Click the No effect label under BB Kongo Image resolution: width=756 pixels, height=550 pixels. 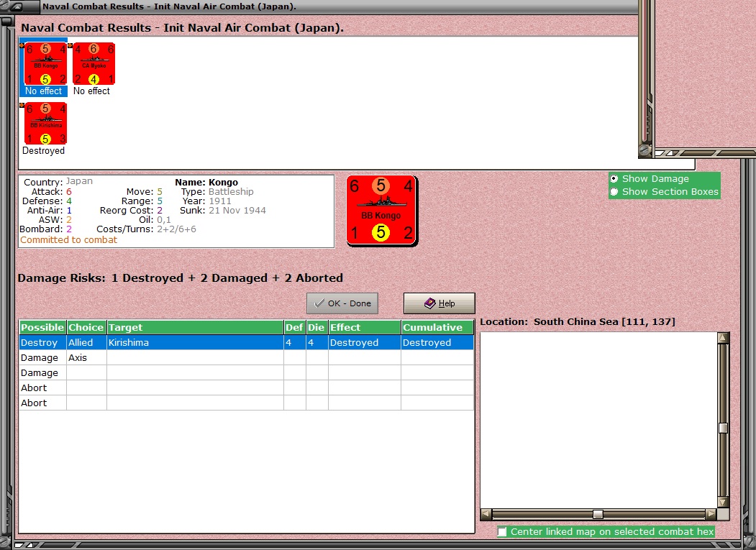tap(43, 91)
